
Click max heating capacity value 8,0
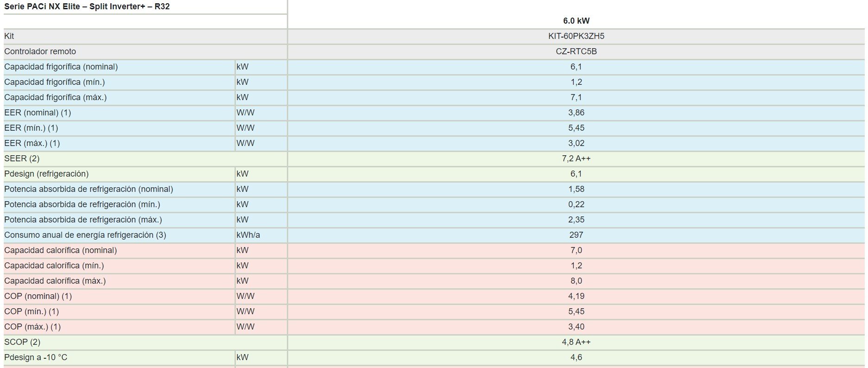point(576,281)
